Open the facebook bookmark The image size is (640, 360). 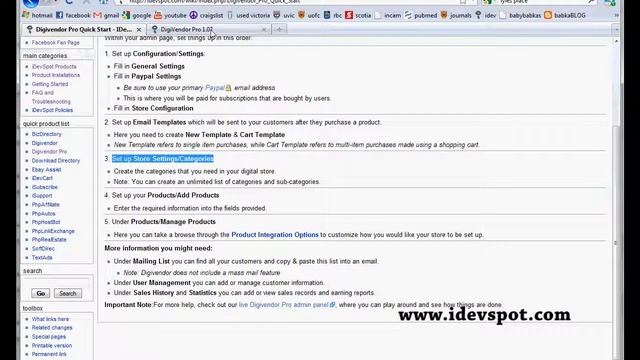coord(73,16)
